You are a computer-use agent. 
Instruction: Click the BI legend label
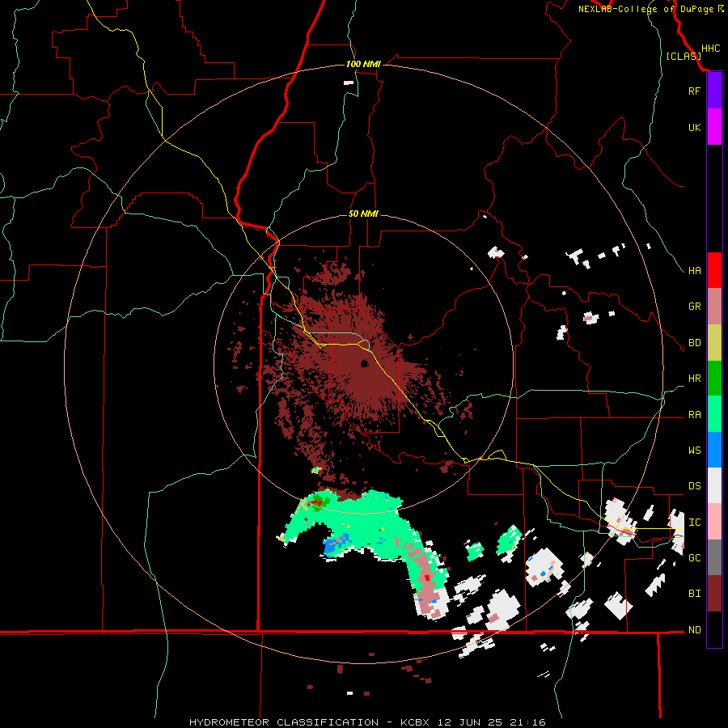pyautogui.click(x=694, y=594)
